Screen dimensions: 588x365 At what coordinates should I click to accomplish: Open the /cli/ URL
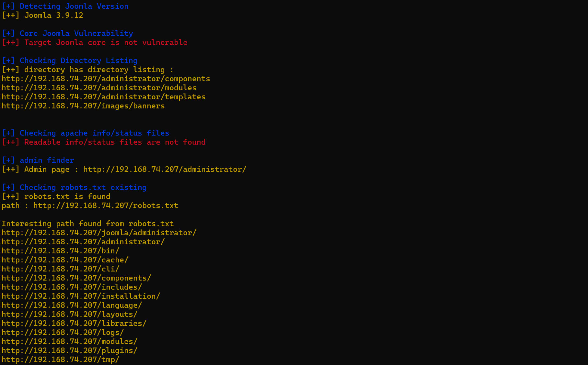coord(61,269)
